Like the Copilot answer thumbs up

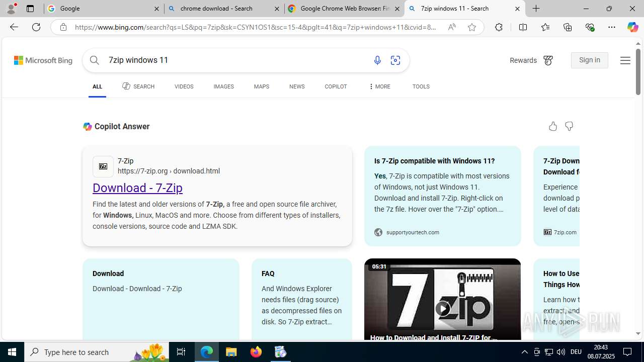coord(553,126)
